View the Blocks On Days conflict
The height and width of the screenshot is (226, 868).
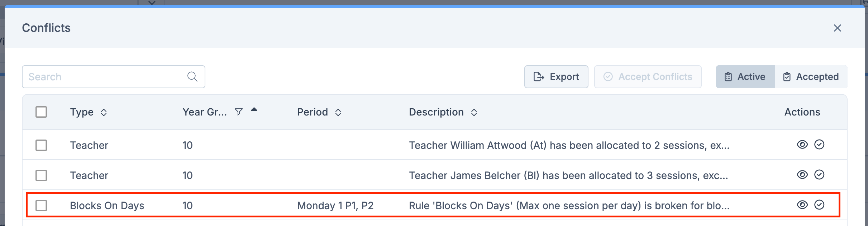click(x=802, y=205)
